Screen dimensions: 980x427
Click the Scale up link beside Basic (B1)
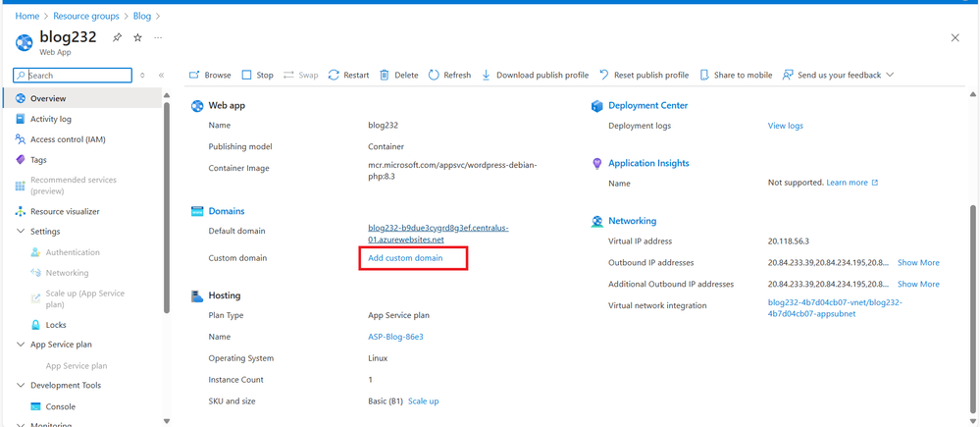pyautogui.click(x=423, y=400)
